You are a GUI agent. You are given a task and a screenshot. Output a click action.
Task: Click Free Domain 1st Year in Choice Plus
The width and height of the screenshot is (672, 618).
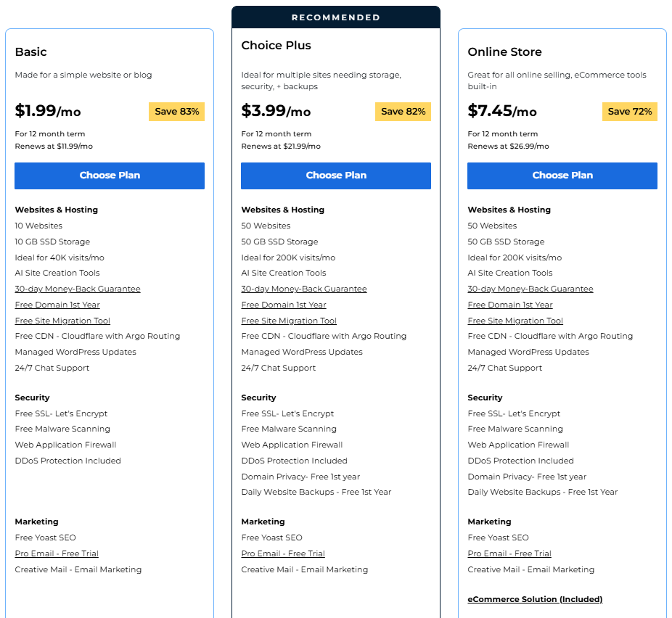tap(284, 305)
